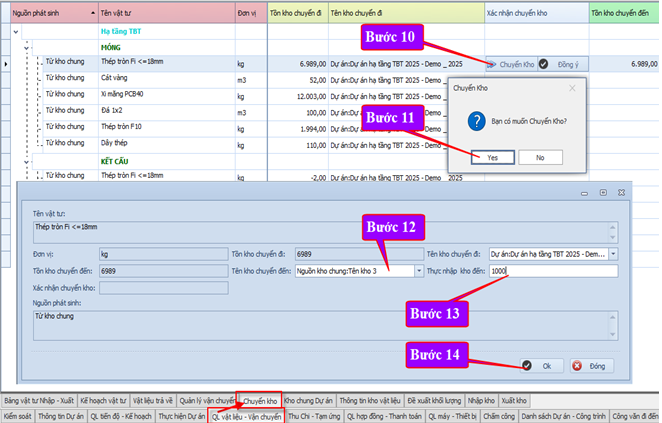The image size is (662, 423).
Task: Switch to the Chuyển kho tab
Action: (x=258, y=400)
